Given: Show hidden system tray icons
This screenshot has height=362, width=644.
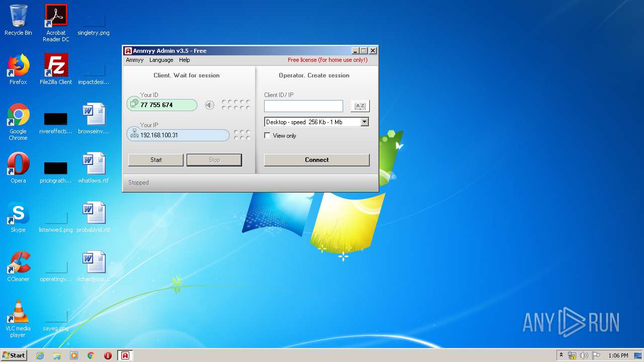Looking at the screenshot, I should click(x=561, y=355).
